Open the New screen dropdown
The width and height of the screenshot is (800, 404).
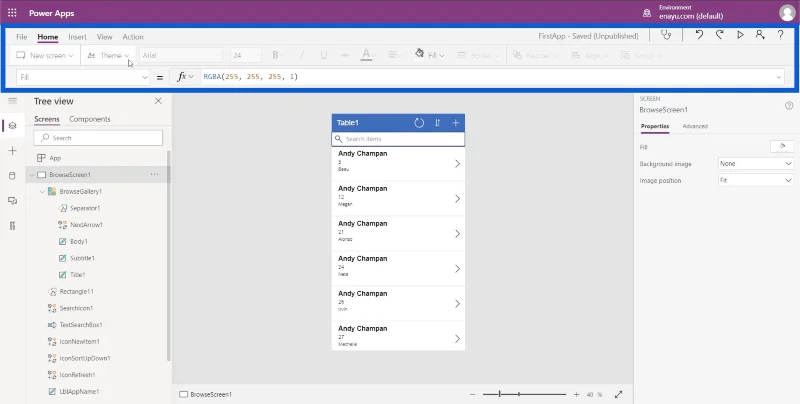tap(44, 55)
